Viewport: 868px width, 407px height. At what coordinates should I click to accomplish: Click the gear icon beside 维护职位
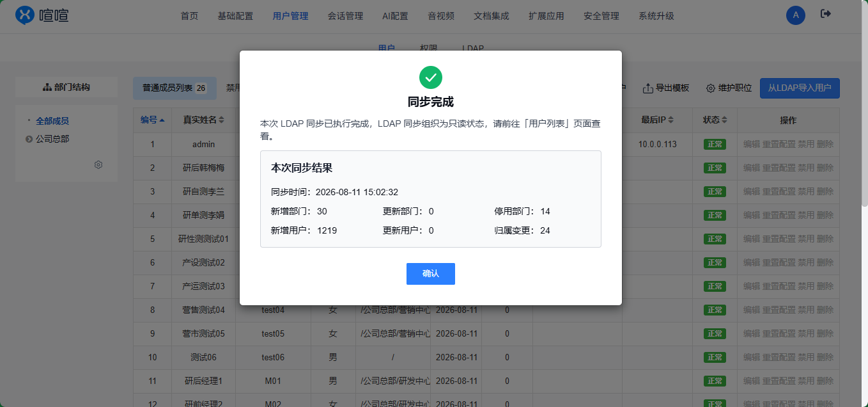[x=710, y=88]
